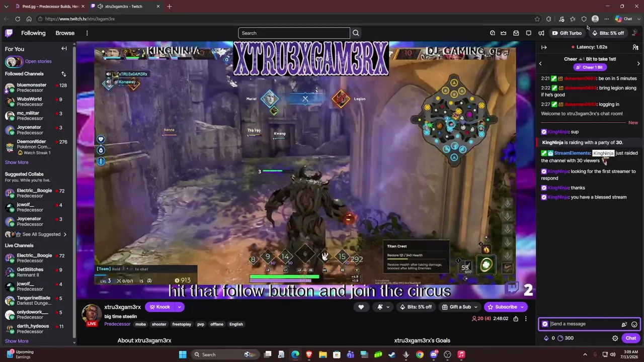Open xtru3xgam3rx's Goals section

coord(422,340)
